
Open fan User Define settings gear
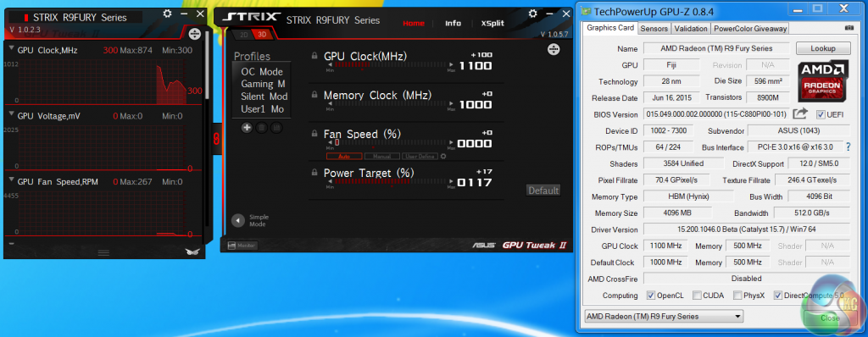(442, 157)
